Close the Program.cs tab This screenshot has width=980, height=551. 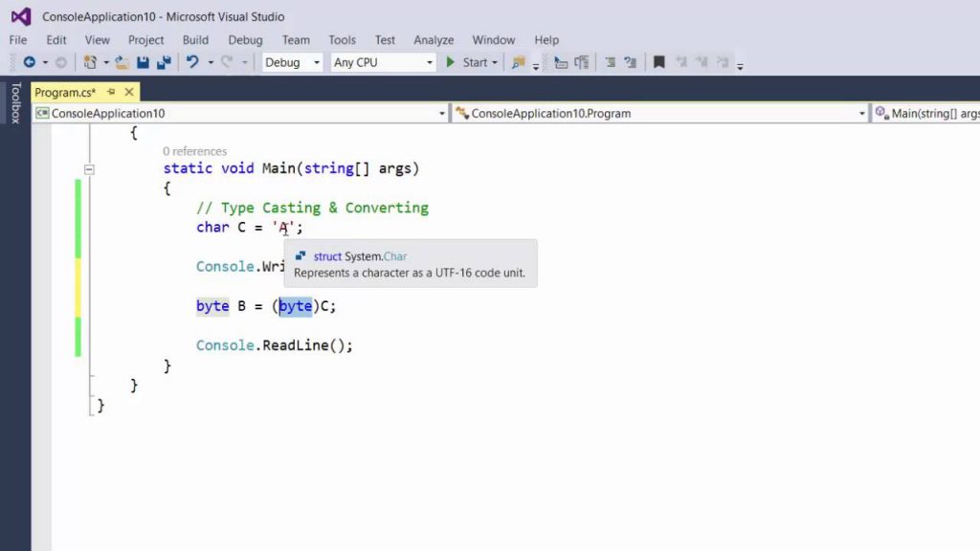tap(129, 92)
